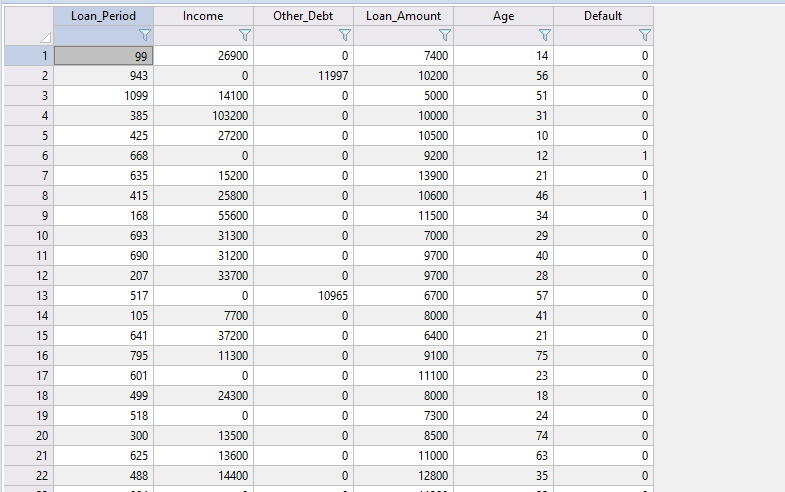The image size is (785, 492).
Task: Select the Default column header
Action: click(x=604, y=16)
